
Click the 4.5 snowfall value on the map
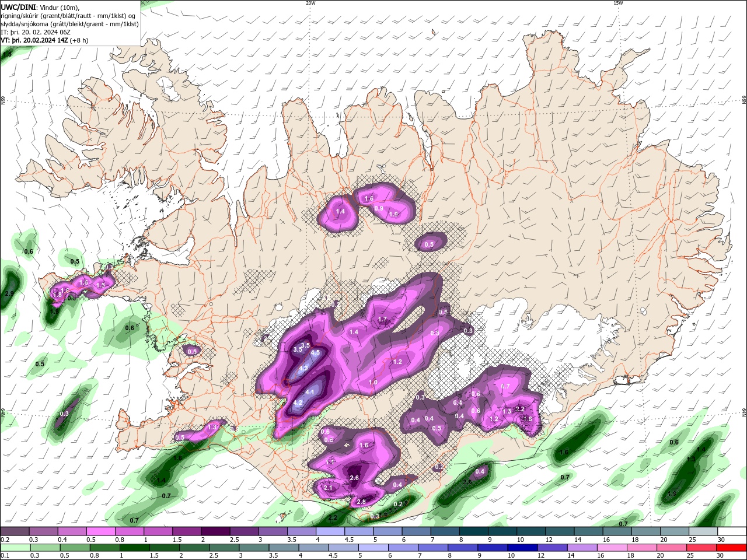pyautogui.click(x=315, y=353)
